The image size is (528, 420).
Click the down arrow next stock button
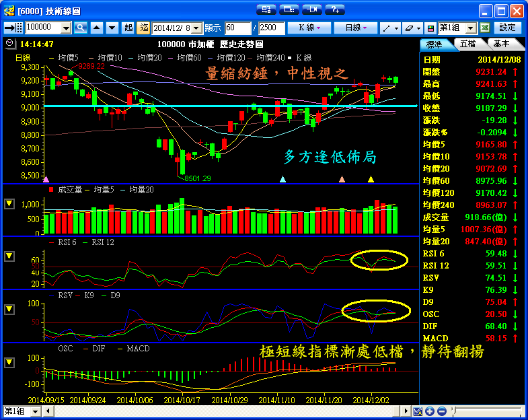[x=111, y=28]
